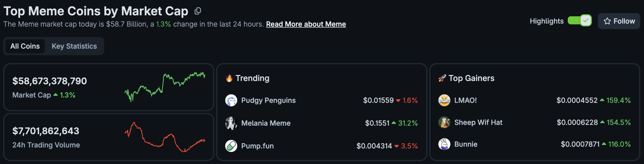Click the Bunnie rabbit icon
Screen dimensions: 644x164
[x=444, y=144]
